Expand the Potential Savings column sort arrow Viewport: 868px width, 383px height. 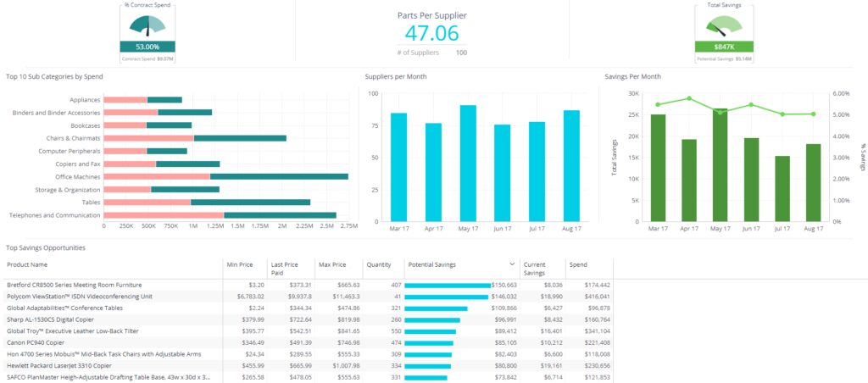pos(511,264)
